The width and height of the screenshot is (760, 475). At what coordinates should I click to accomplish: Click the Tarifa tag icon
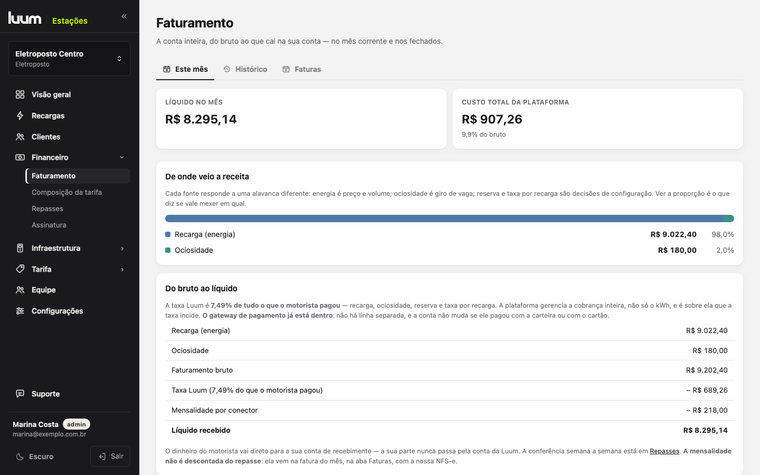(20, 269)
